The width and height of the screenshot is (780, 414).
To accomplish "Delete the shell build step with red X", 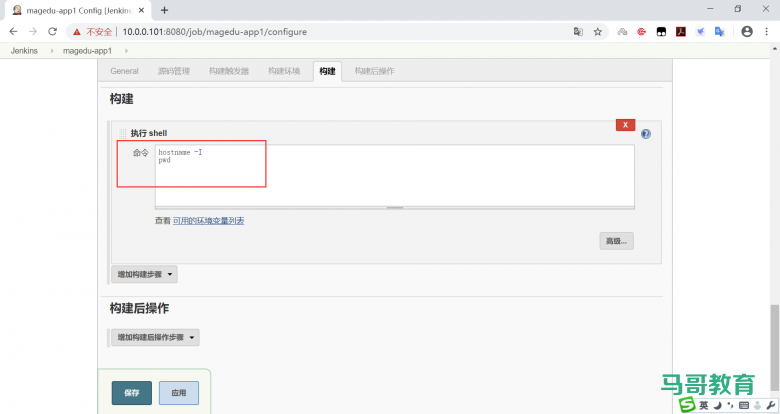I will coord(625,125).
